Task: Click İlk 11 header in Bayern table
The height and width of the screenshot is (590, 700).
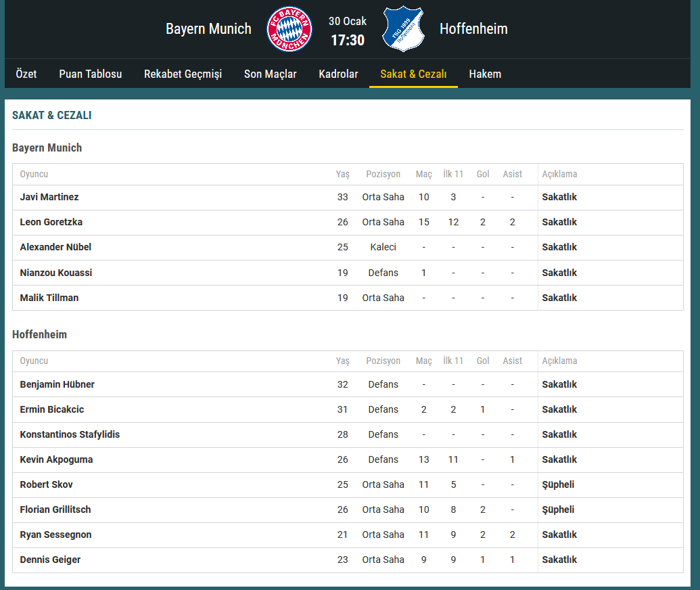Action: point(453,174)
